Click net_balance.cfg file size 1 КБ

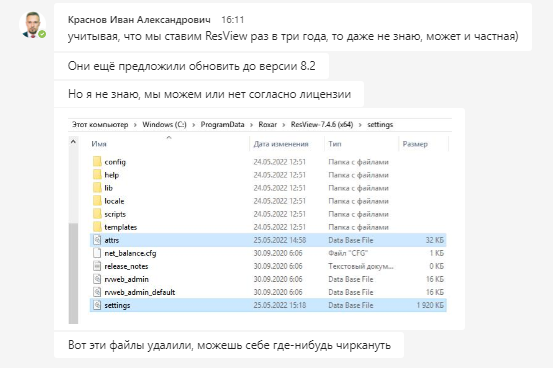click(x=437, y=253)
